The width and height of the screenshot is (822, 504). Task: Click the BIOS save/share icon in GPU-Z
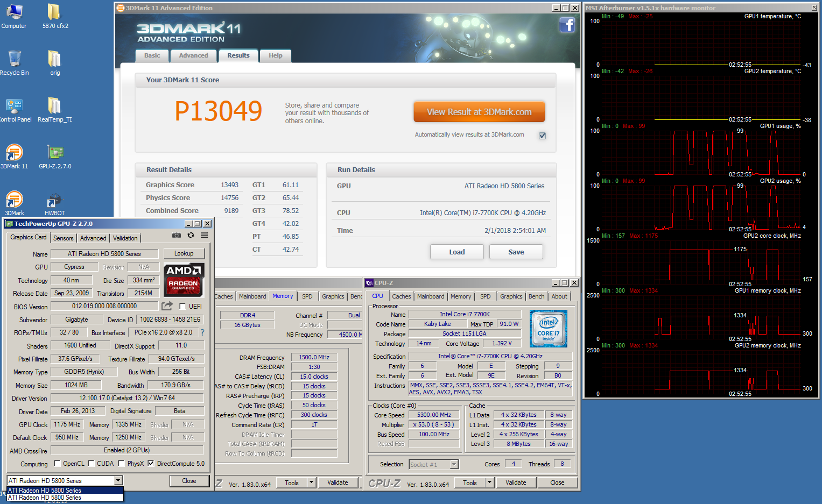167,306
